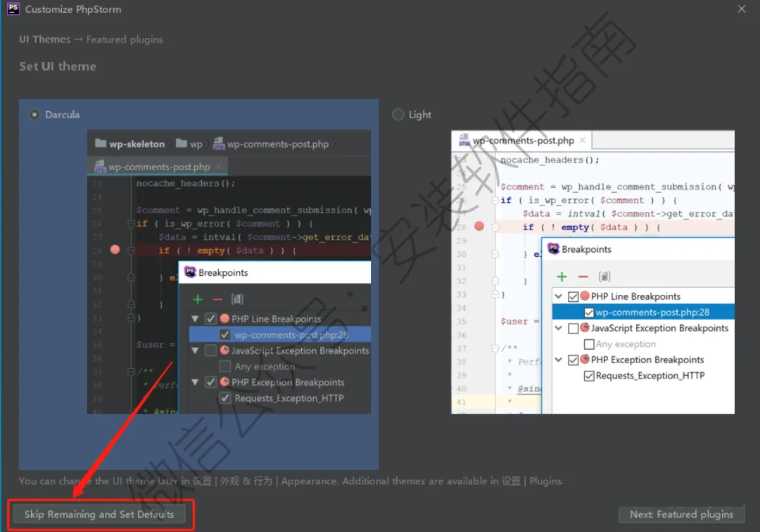Image resolution: width=760 pixels, height=532 pixels.
Task: Click red Remove minus in Light preview
Action: [583, 277]
